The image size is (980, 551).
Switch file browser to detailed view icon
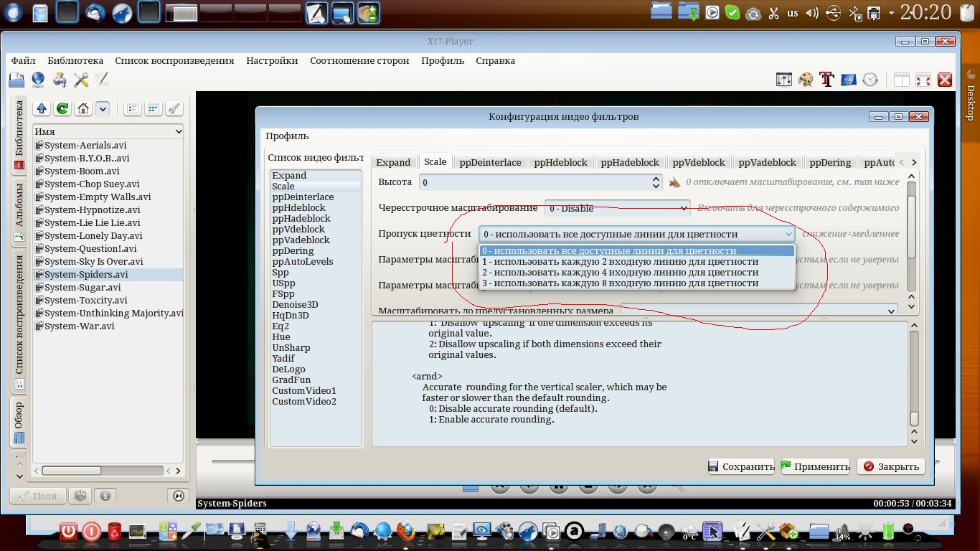click(x=153, y=108)
